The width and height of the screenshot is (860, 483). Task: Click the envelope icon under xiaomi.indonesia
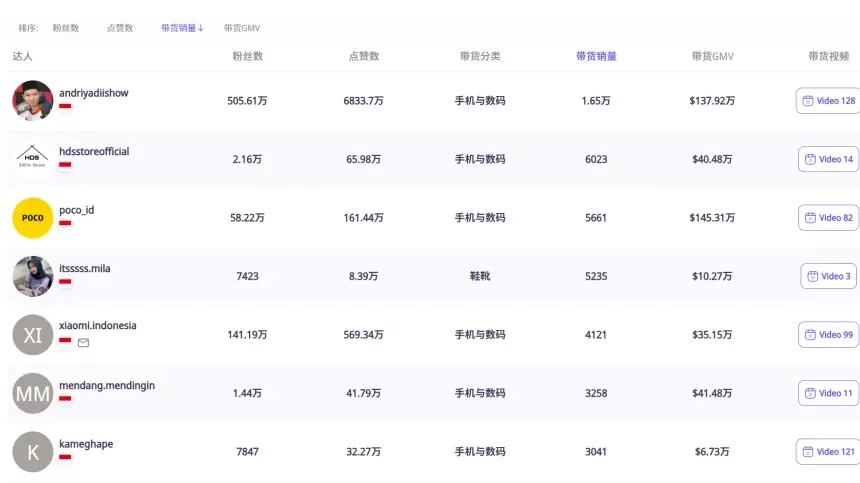point(83,343)
